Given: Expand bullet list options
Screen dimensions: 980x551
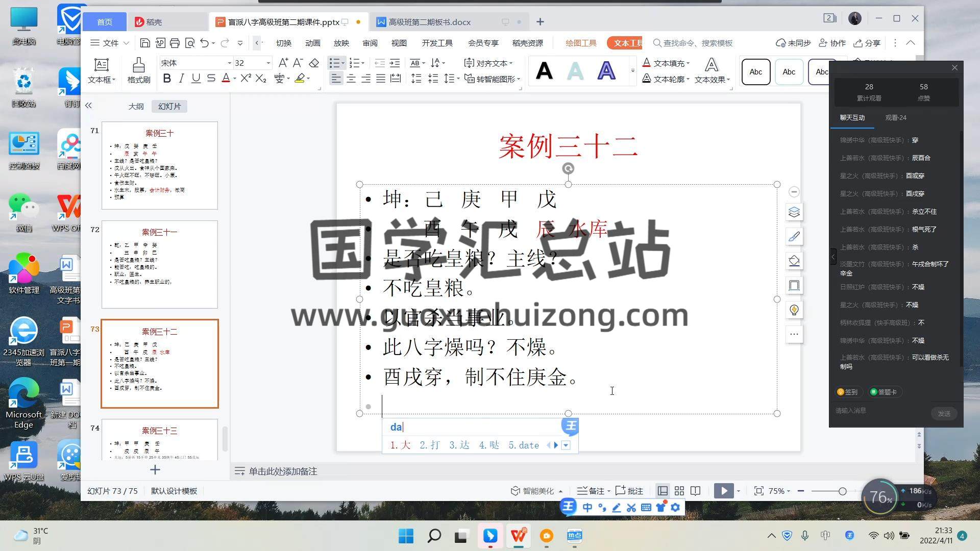Looking at the screenshot, I should (343, 63).
